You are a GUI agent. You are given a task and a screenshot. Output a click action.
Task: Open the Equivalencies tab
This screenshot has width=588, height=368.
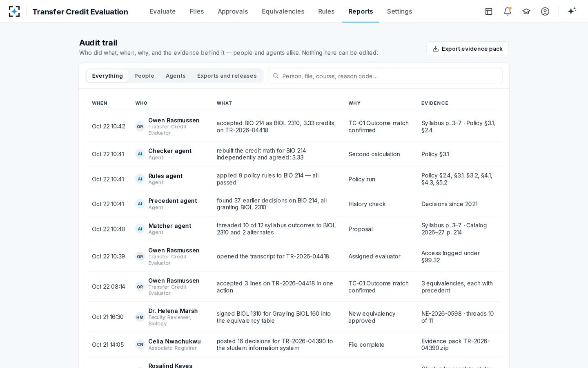point(283,11)
